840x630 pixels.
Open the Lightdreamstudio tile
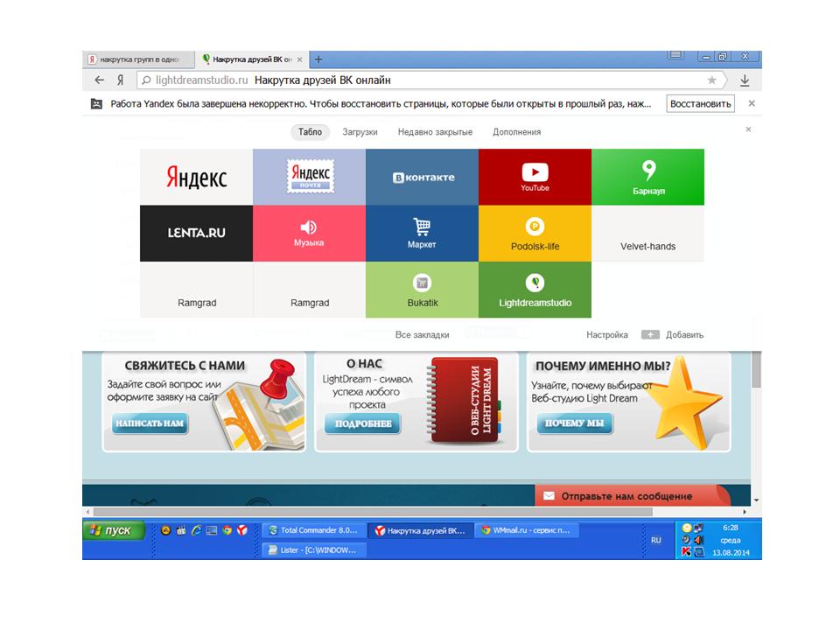pyautogui.click(x=535, y=290)
